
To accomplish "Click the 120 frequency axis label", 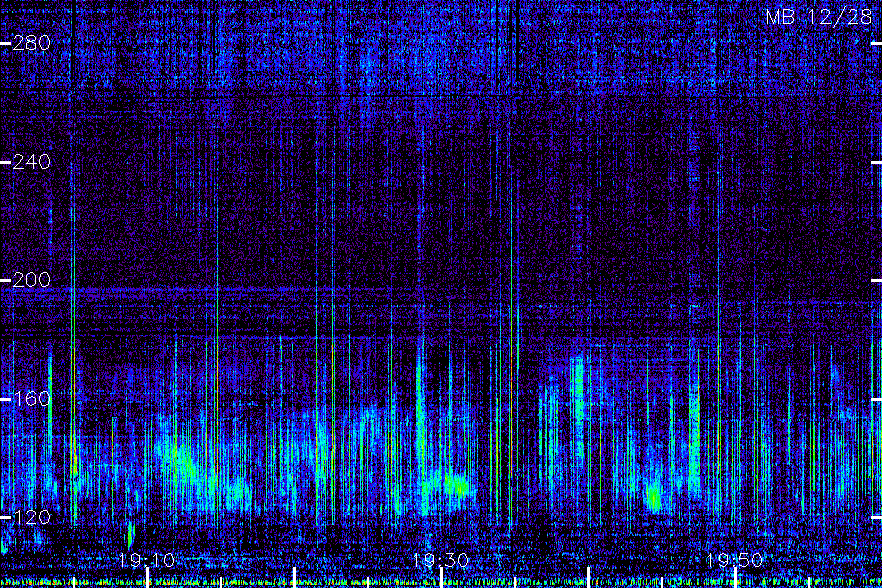I will point(31,517).
